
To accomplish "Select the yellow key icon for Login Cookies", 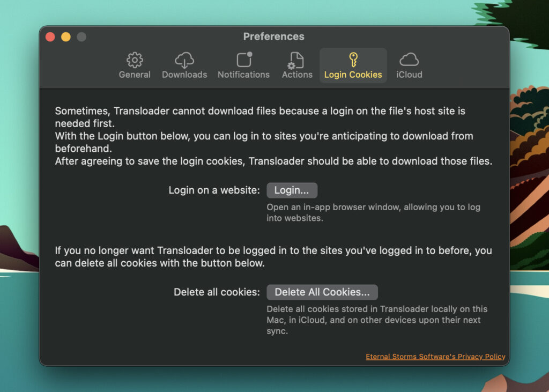I will pyautogui.click(x=353, y=59).
